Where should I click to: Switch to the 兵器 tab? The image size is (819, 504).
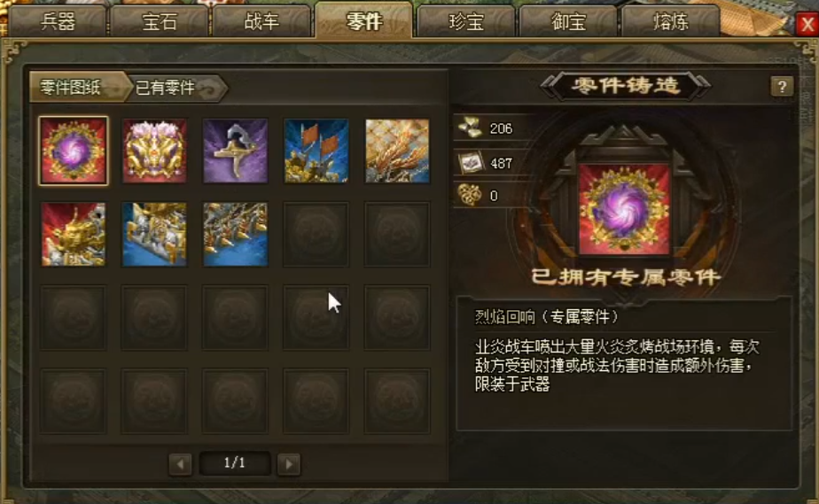(58, 21)
